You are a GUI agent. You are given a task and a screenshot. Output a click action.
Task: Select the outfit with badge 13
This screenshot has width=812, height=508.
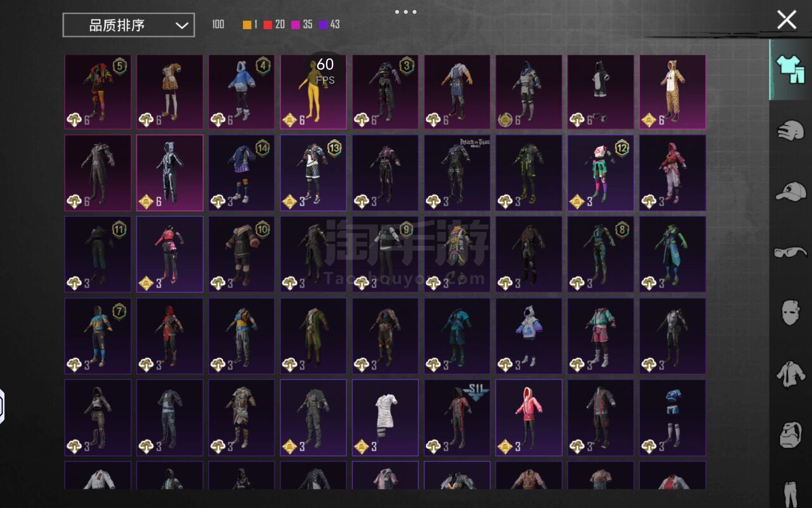tap(313, 173)
